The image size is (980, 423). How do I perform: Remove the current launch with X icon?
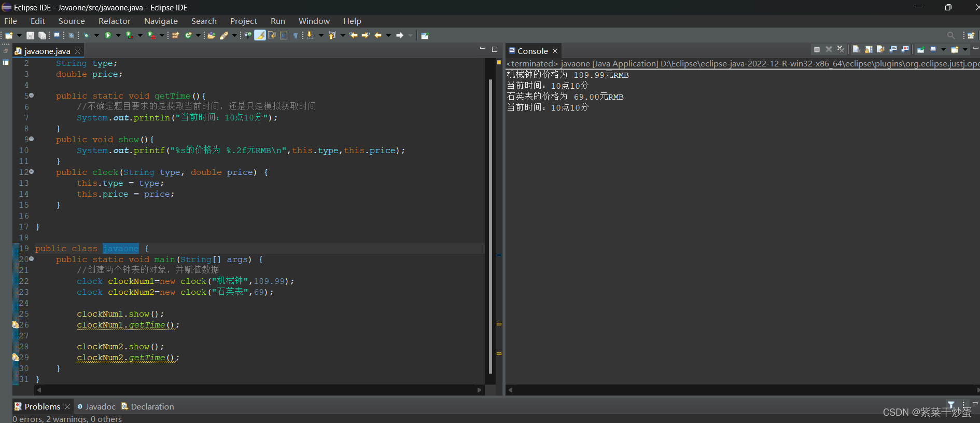coord(829,49)
